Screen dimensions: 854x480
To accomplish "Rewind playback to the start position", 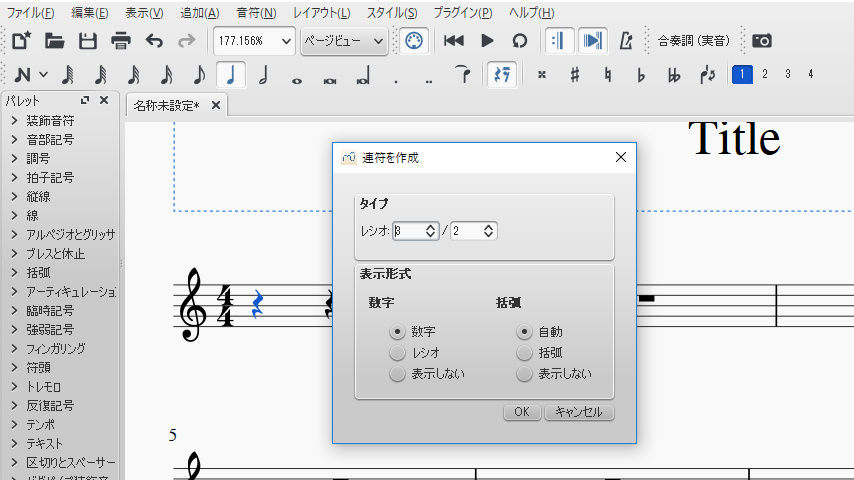I will click(x=453, y=41).
